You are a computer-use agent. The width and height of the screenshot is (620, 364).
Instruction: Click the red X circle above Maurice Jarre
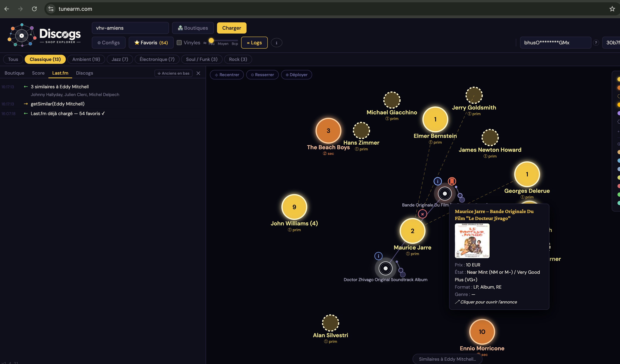[422, 214]
